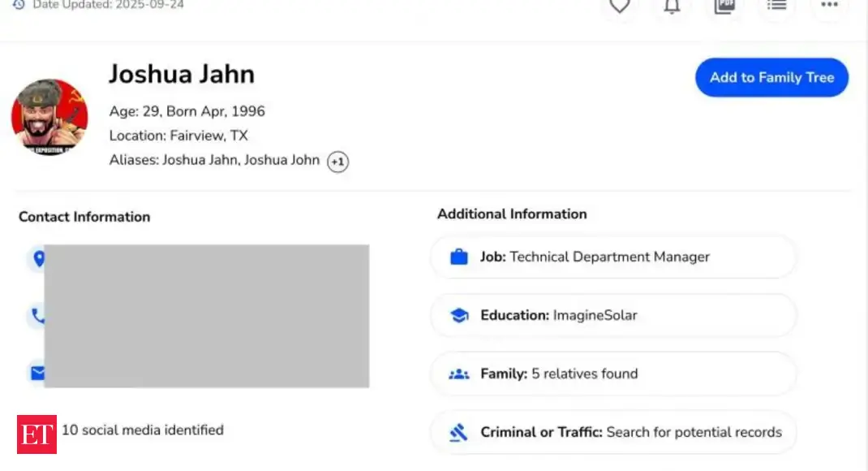The width and height of the screenshot is (868, 471).
Task: Open alerts with the bell icon
Action: (x=672, y=6)
